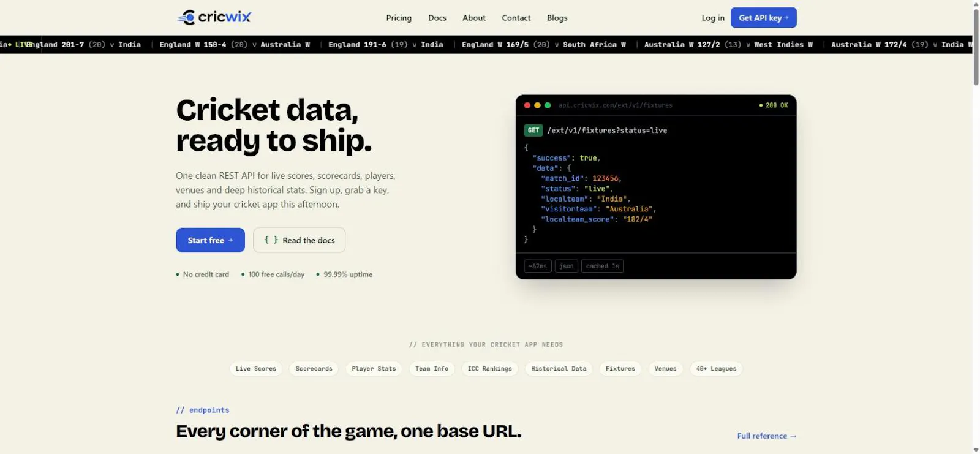Screen dimensions: 980x454
Task: Click the "99.99% uptime" text
Action: click(348, 274)
